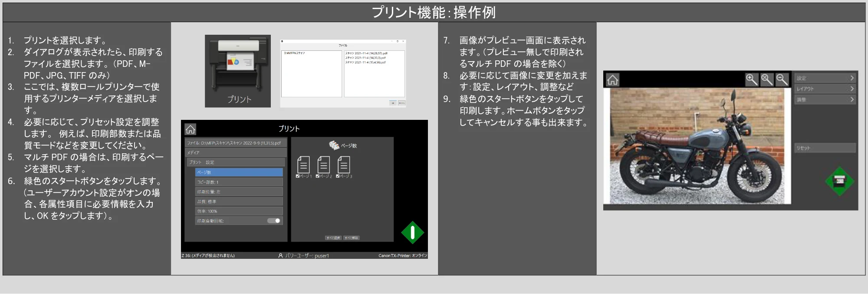Click the ファイル path row
The height and width of the screenshot is (294, 868).
click(x=236, y=143)
